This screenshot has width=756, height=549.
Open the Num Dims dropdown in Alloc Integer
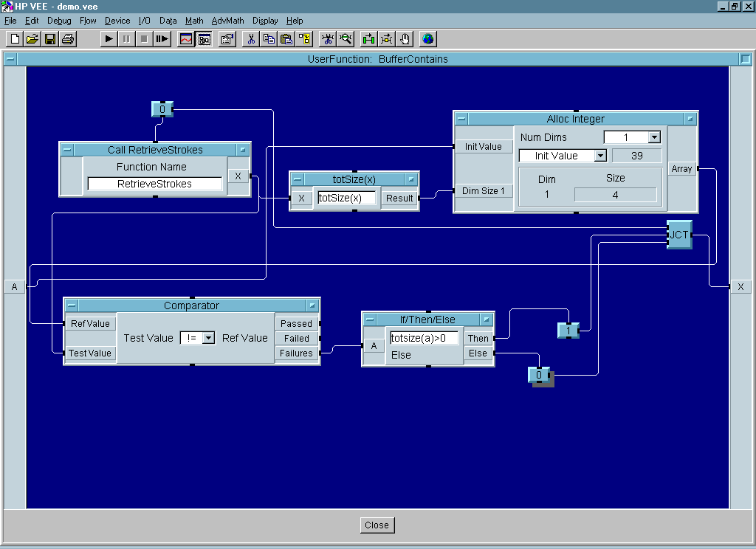click(653, 137)
